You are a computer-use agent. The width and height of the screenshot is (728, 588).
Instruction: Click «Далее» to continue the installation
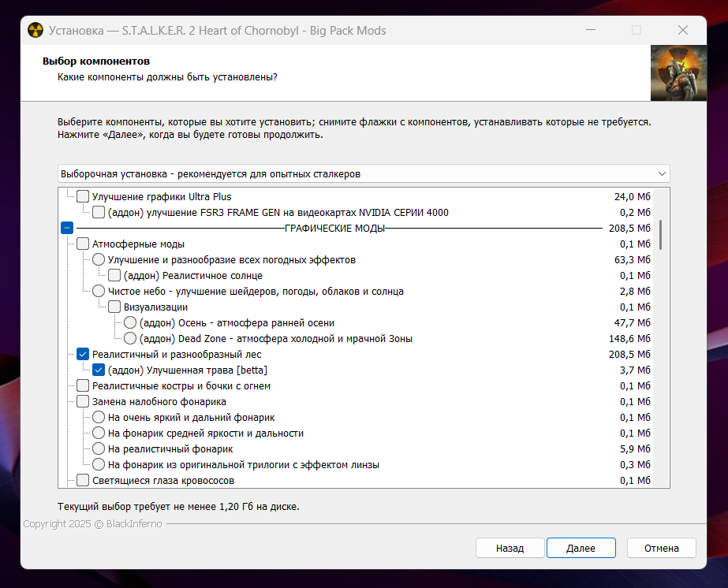point(581,548)
